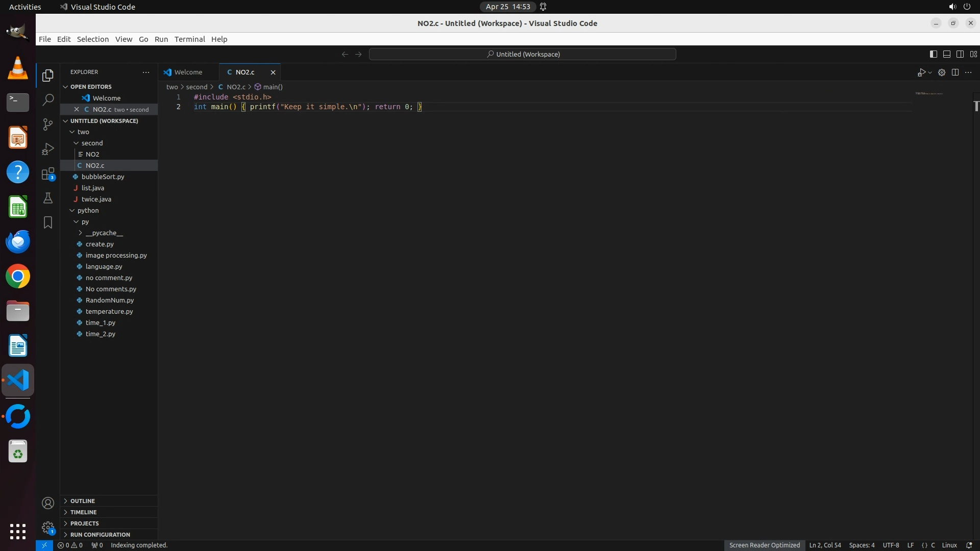Select the NO2.c editor tab

pos(245,72)
